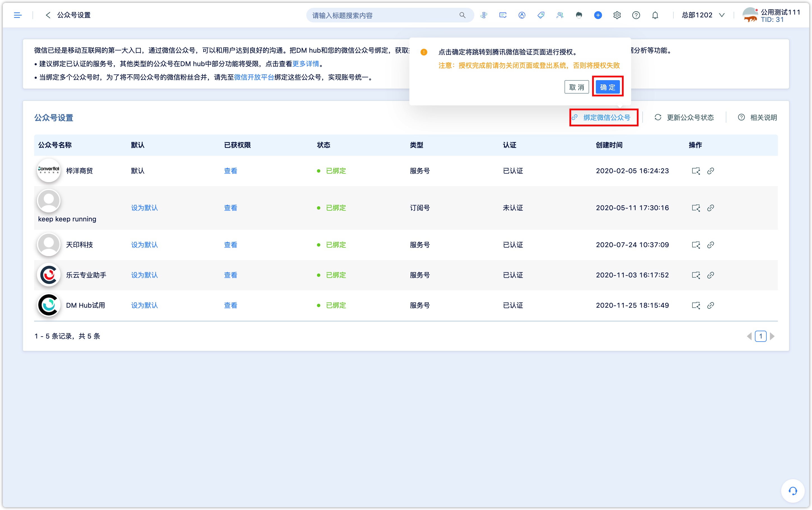Open the 微信开放平台 link
The width and height of the screenshot is (812, 510).
[x=254, y=77]
